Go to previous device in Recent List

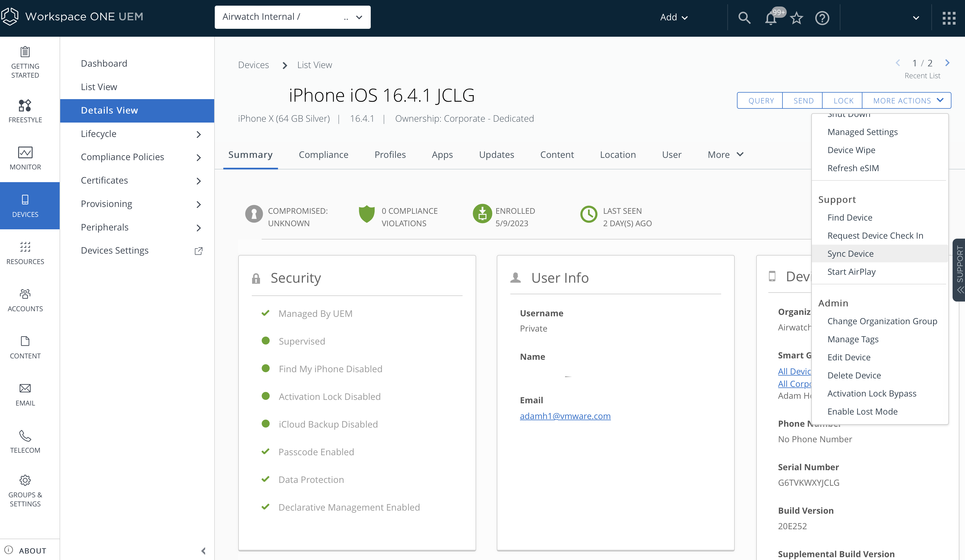(x=897, y=63)
